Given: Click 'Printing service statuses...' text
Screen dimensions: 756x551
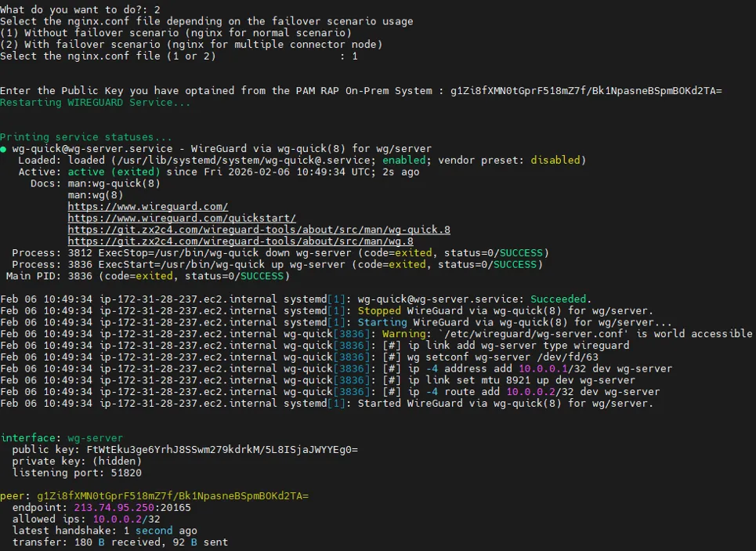Looking at the screenshot, I should click(86, 137).
